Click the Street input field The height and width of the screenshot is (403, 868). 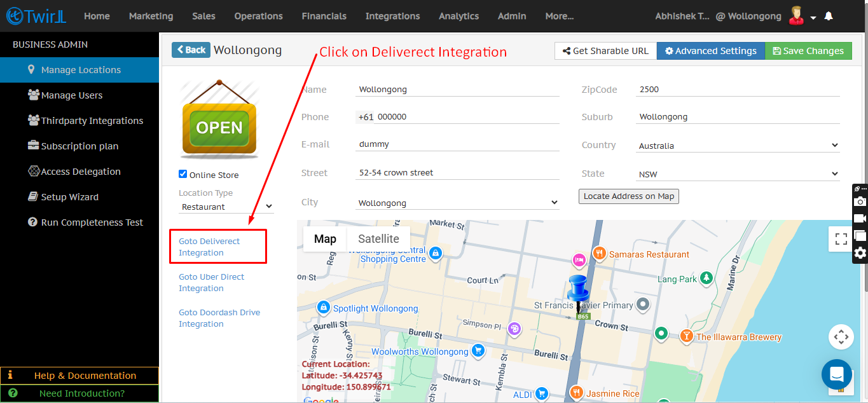pos(457,172)
